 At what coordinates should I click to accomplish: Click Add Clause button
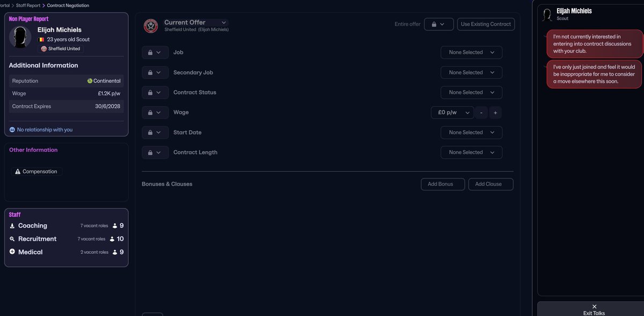pos(491,184)
